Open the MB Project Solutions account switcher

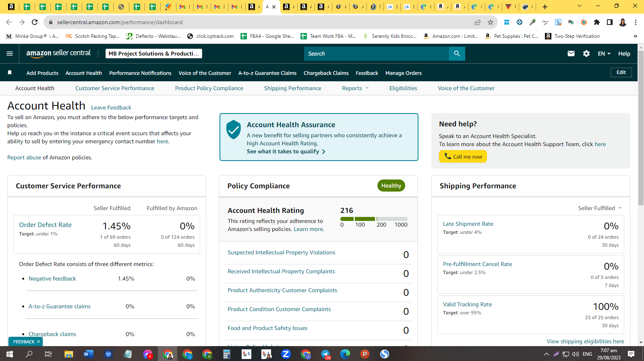tap(154, 54)
